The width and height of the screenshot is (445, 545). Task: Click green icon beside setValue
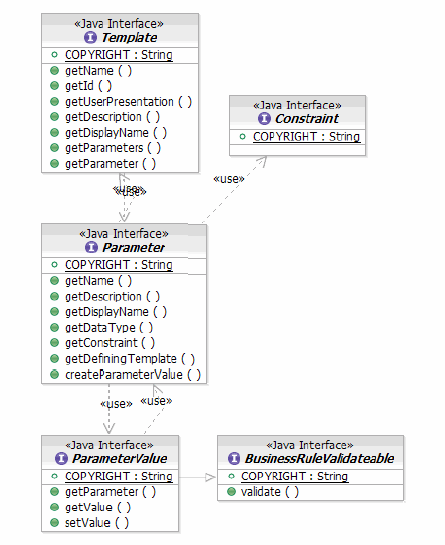[54, 522]
